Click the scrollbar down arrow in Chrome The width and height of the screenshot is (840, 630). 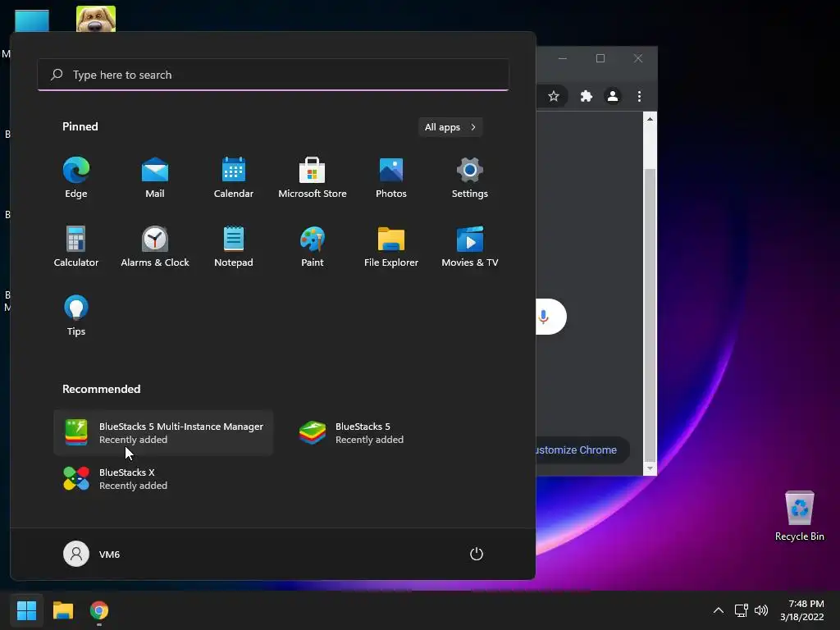650,468
